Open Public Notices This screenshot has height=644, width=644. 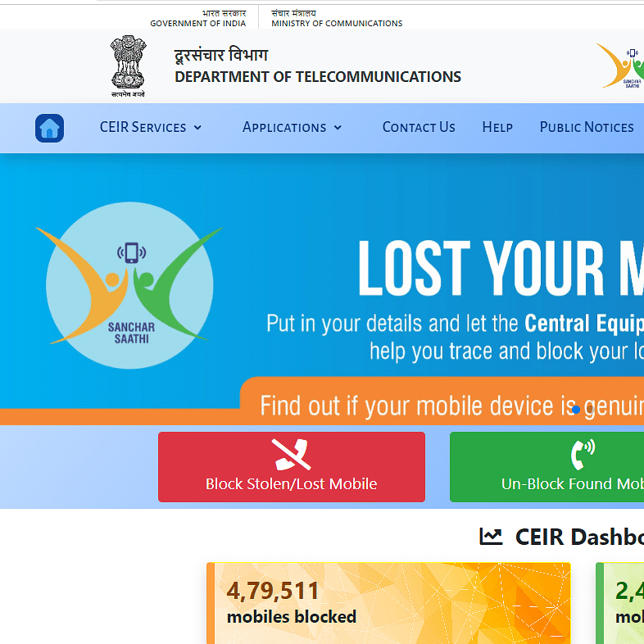coord(587,127)
